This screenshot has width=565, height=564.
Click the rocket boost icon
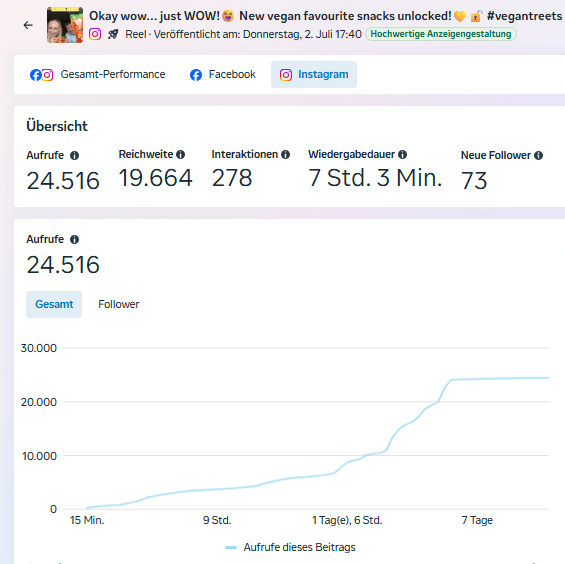click(113, 34)
